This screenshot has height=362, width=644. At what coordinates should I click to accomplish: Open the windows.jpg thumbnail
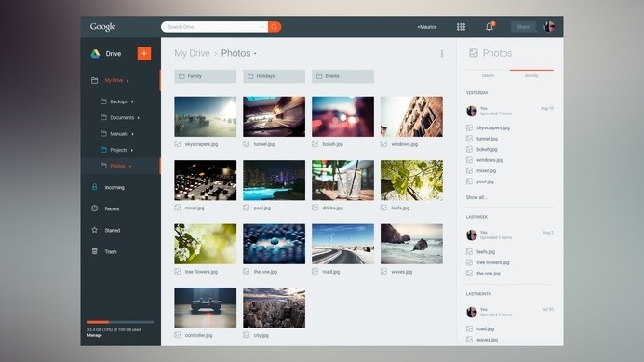click(x=411, y=116)
